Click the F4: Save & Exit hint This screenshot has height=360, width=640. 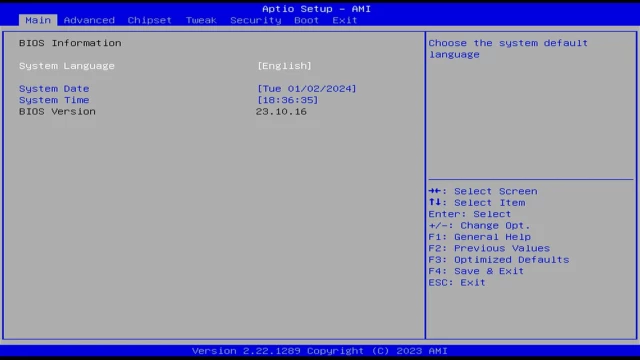(476, 271)
